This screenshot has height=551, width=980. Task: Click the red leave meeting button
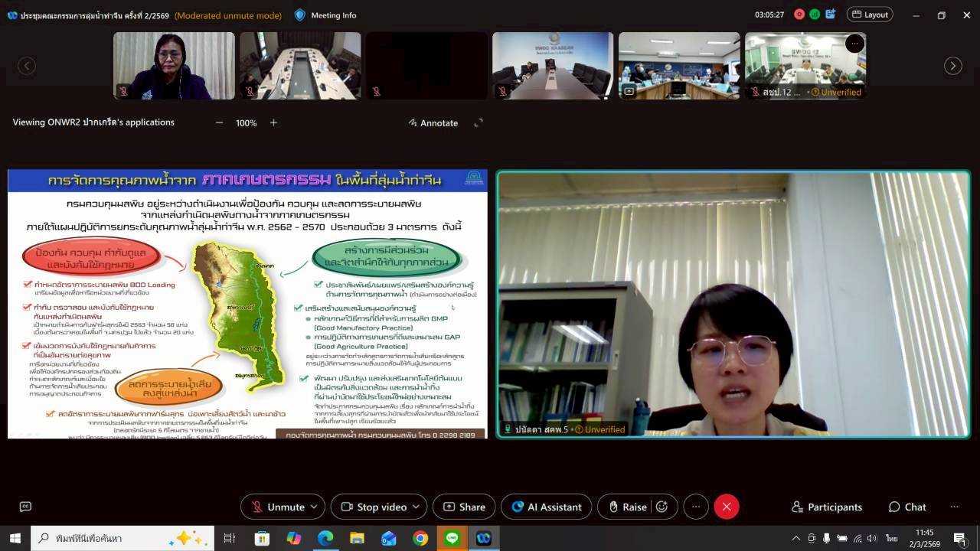tap(726, 507)
